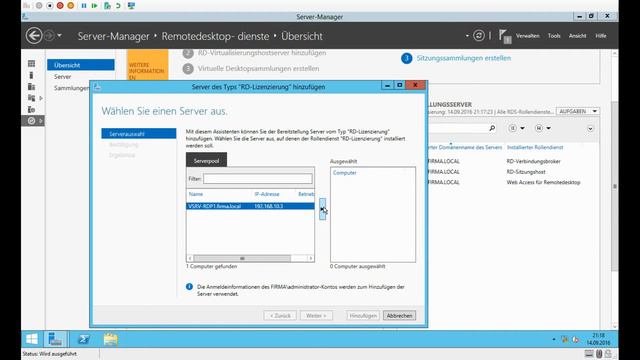Click the Weitere Informationen orange tile
The height and width of the screenshot is (360, 640).
point(147,65)
